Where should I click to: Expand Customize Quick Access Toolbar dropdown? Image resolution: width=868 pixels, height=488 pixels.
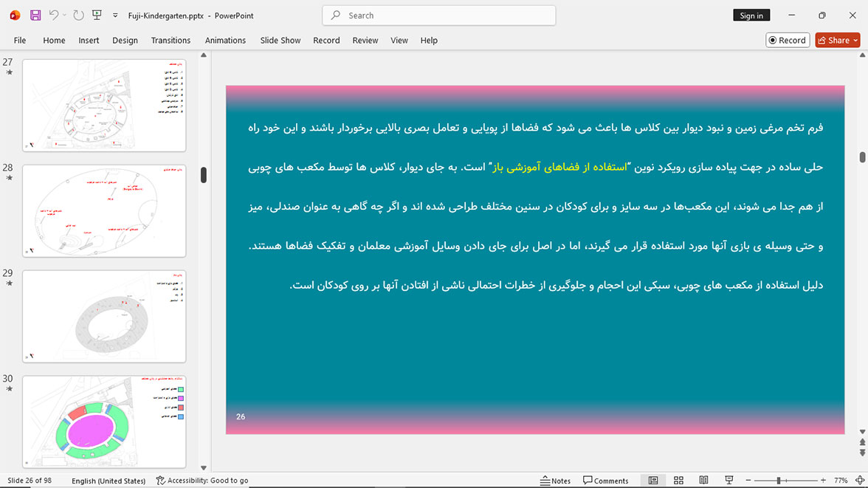(x=115, y=16)
